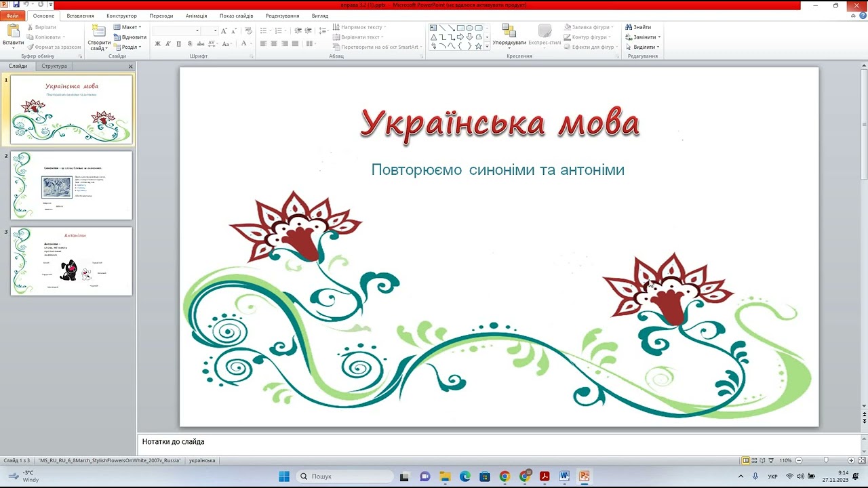Viewport: 868px width, 488px height.
Task: Toggle bold (Ж) formatting
Action: point(158,43)
